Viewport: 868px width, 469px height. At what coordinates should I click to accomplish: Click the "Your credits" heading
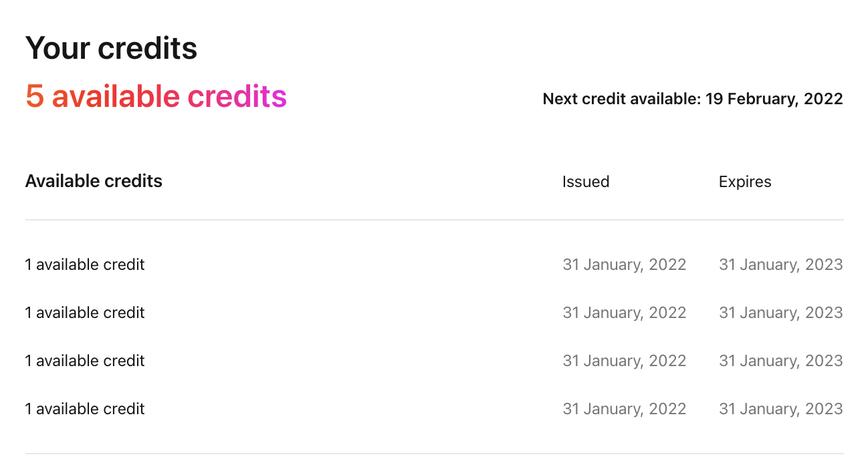pos(111,49)
